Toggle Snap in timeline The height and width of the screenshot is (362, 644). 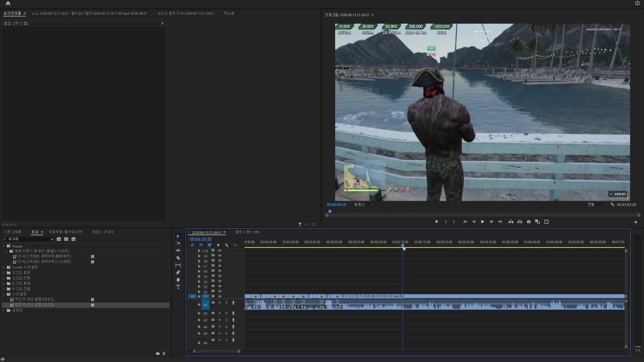(201, 245)
